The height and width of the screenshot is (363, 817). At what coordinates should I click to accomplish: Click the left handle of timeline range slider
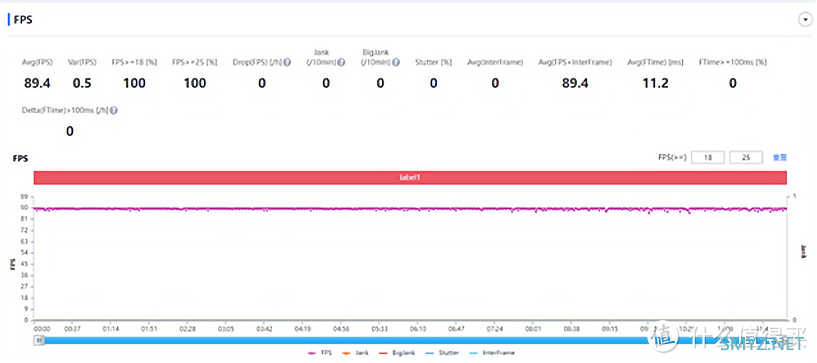[x=40, y=341]
